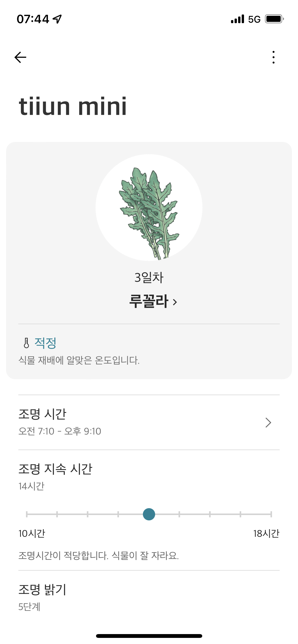This screenshot has height=644, width=298.
Task: Tap the lighting duration slider handle
Action: coord(149,514)
